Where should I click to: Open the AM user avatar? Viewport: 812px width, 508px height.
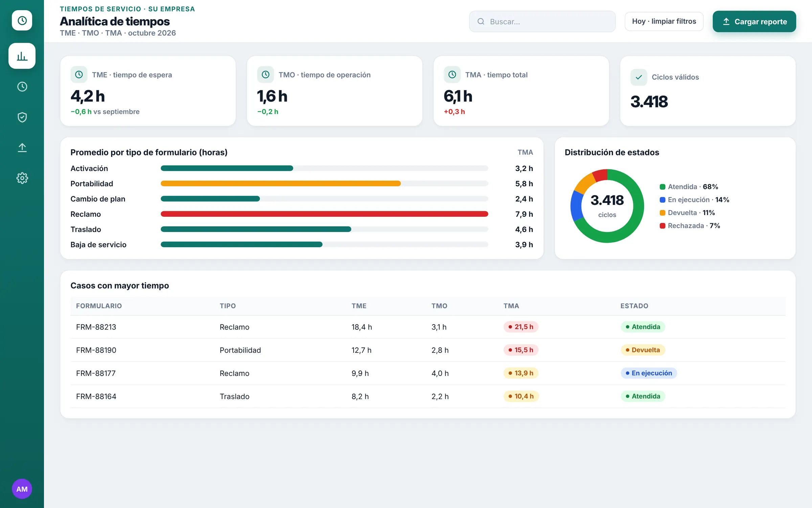[x=22, y=489]
